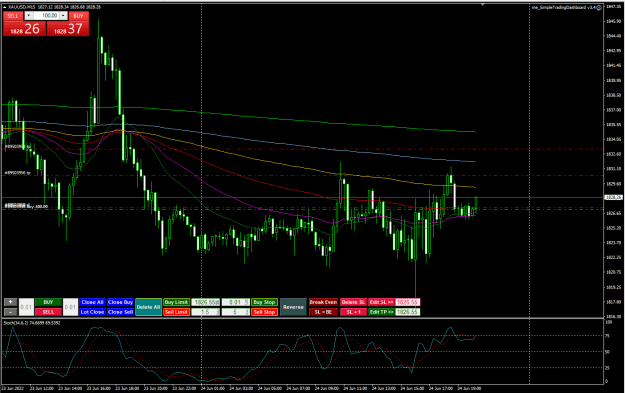Screen dimensions: 625x393
Task: Click the 24 Jun 09:00 time axis label
Action: [x=326, y=388]
